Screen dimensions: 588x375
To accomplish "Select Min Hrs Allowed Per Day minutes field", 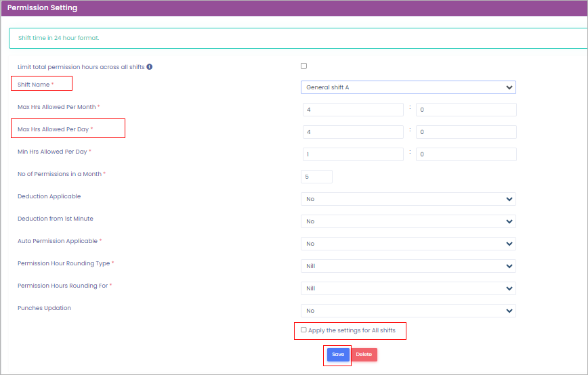I will [x=465, y=154].
